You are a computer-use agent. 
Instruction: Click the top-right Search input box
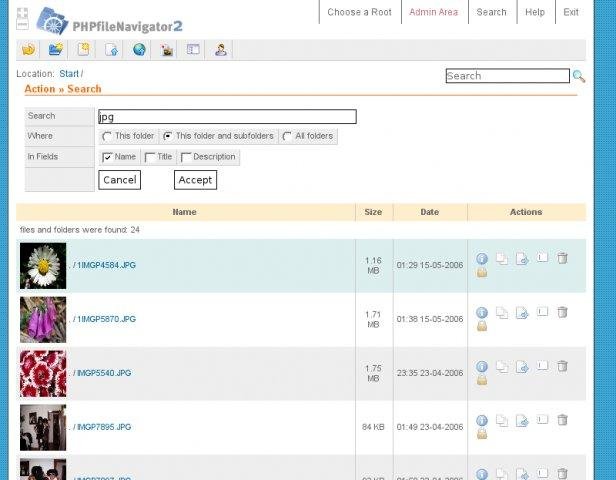pyautogui.click(x=508, y=76)
